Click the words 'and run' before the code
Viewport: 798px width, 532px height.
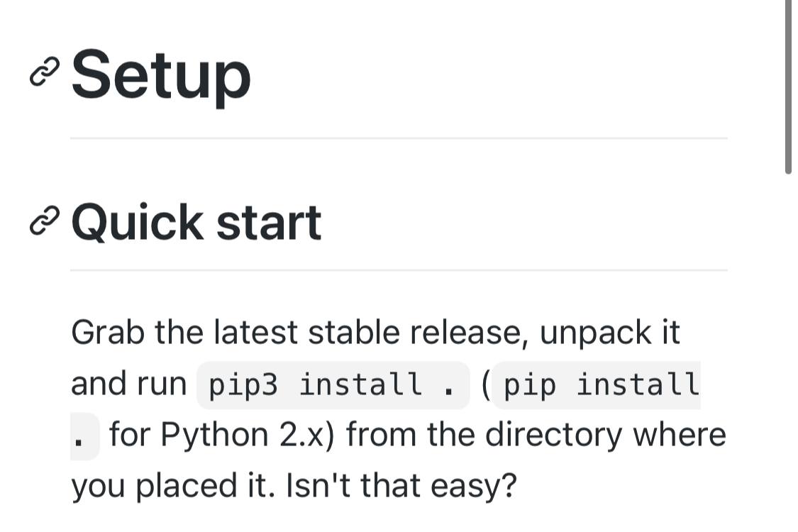tap(129, 384)
